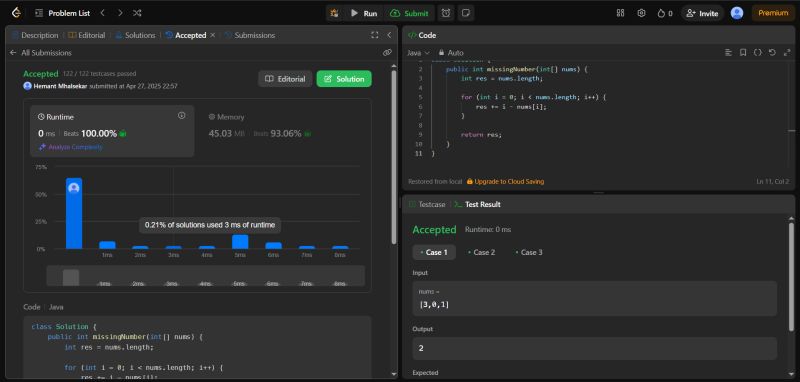The width and height of the screenshot is (800, 382).
Task: Submit the solution
Action: point(410,13)
